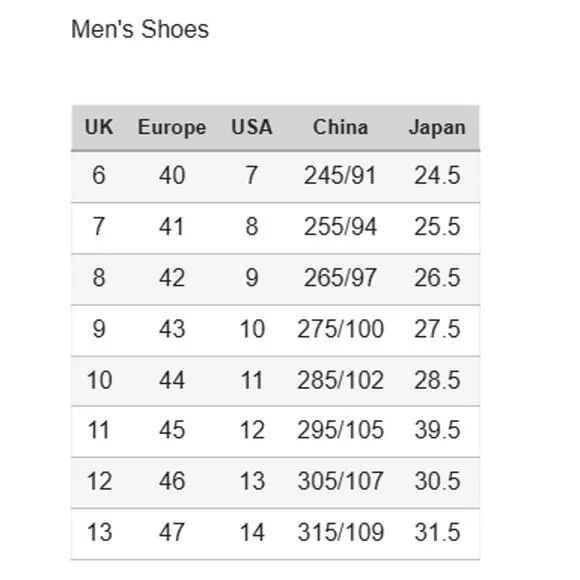The width and height of the screenshot is (580, 580).
Task: Select the UK column header
Action: coord(99,127)
